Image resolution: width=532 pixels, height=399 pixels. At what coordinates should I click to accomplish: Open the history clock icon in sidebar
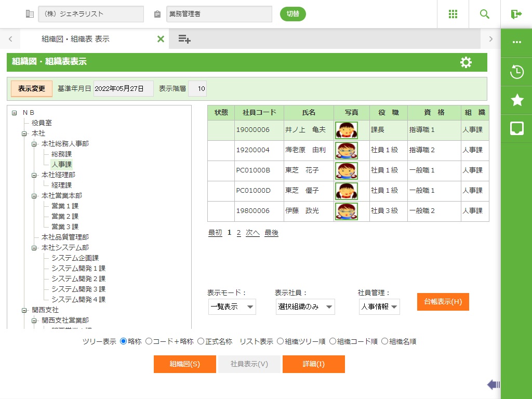click(516, 72)
